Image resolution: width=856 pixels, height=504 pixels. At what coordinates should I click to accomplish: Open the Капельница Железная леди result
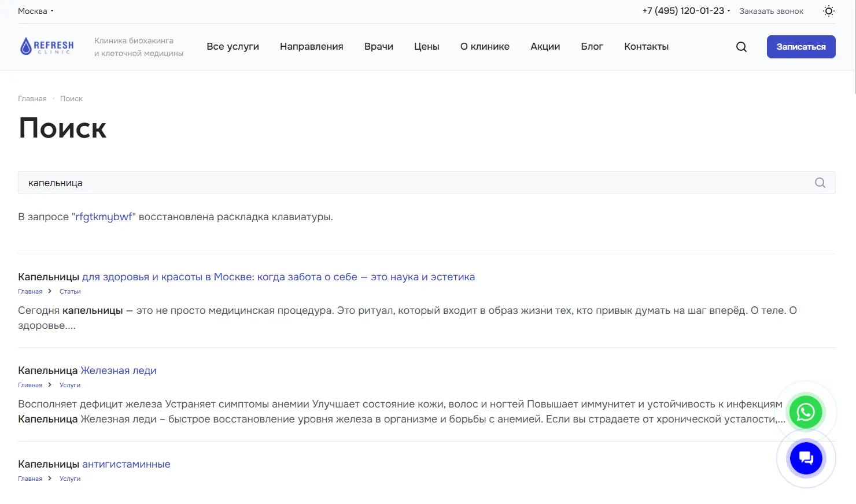(x=87, y=370)
